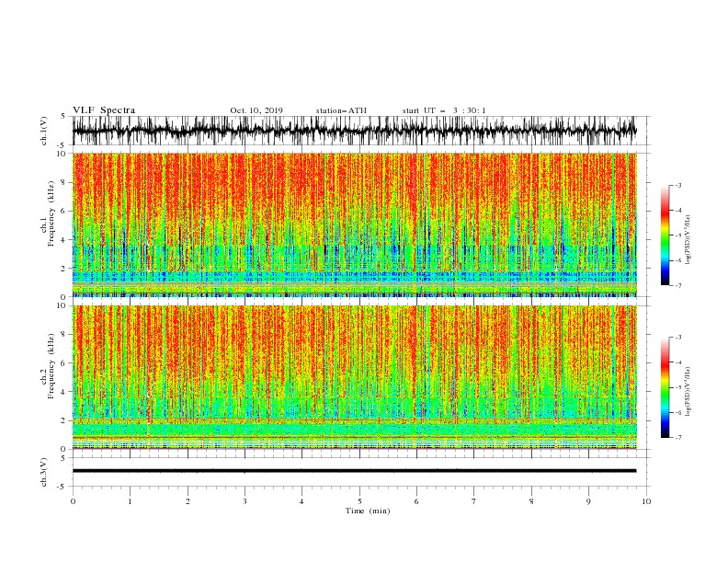Image resolution: width=728 pixels, height=563 pixels.
Task: Click the ch.1 voltage waveform trace
Action: point(354,131)
